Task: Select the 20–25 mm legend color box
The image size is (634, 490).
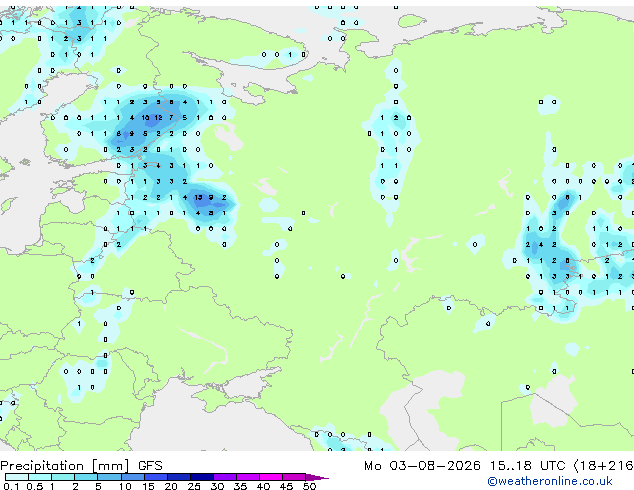Action: [x=178, y=477]
